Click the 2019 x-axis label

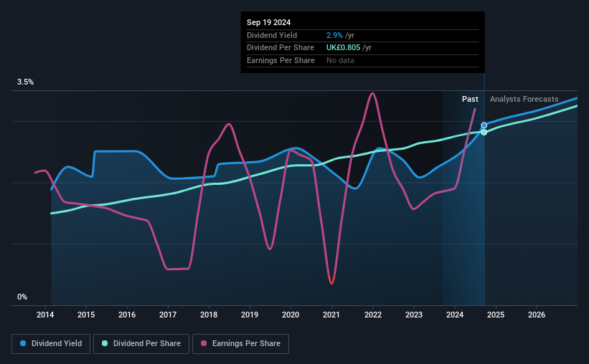pyautogui.click(x=250, y=315)
